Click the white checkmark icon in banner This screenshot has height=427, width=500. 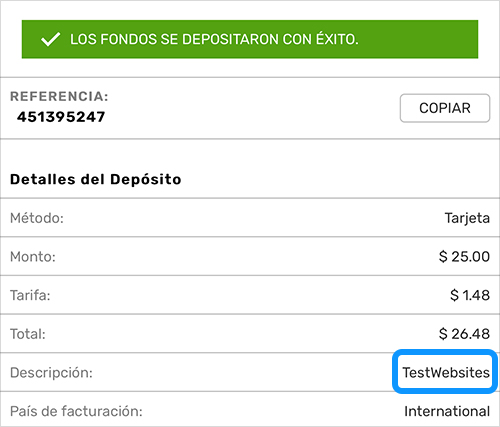[x=50, y=39]
